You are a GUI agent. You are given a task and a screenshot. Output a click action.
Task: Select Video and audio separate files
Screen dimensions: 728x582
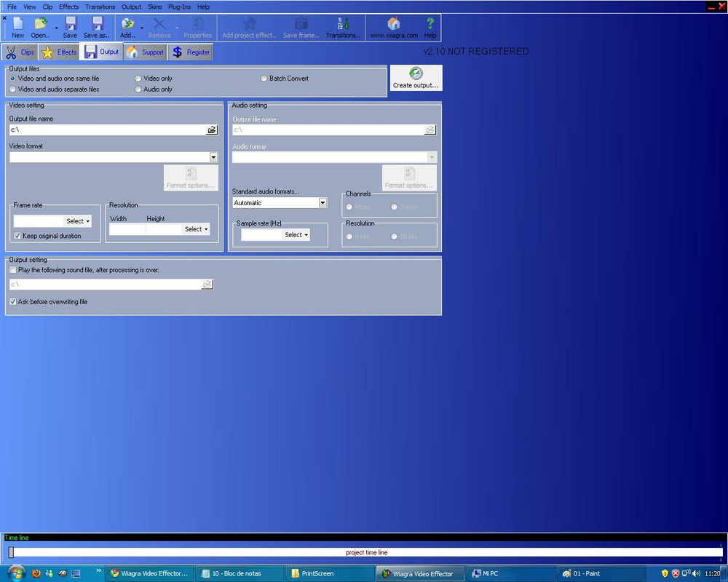coord(55,89)
